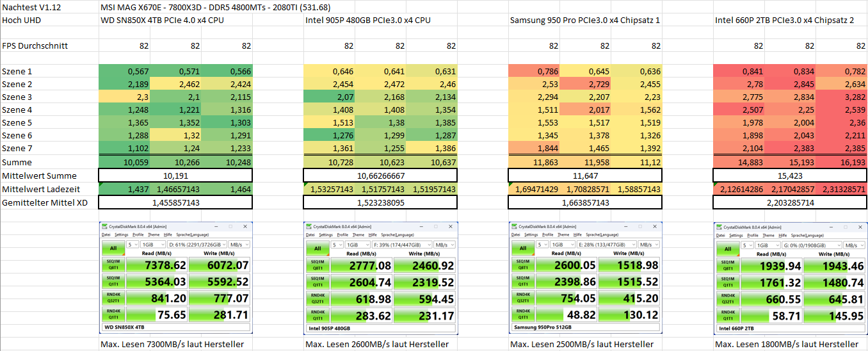
Task: Select the cell with value 1,455857143
Action: click(x=175, y=202)
